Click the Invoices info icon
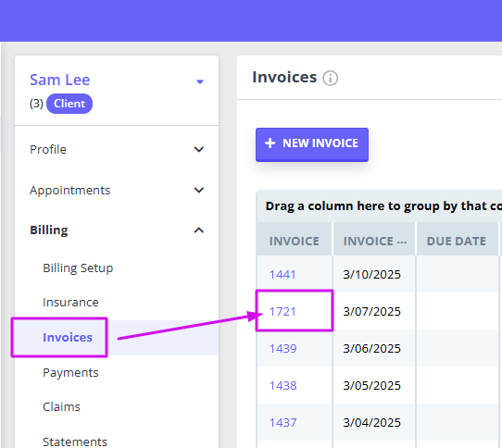 pos(330,79)
